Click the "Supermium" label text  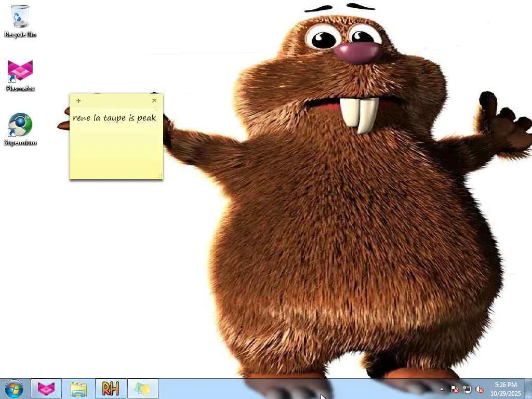[20, 142]
